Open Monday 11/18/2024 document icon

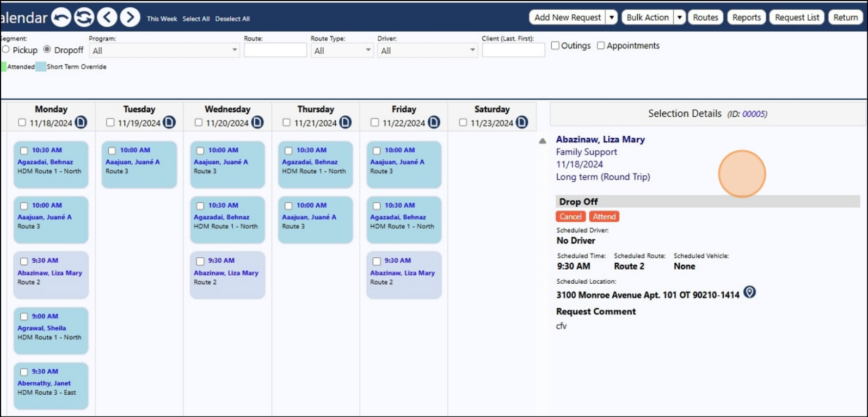[81, 122]
